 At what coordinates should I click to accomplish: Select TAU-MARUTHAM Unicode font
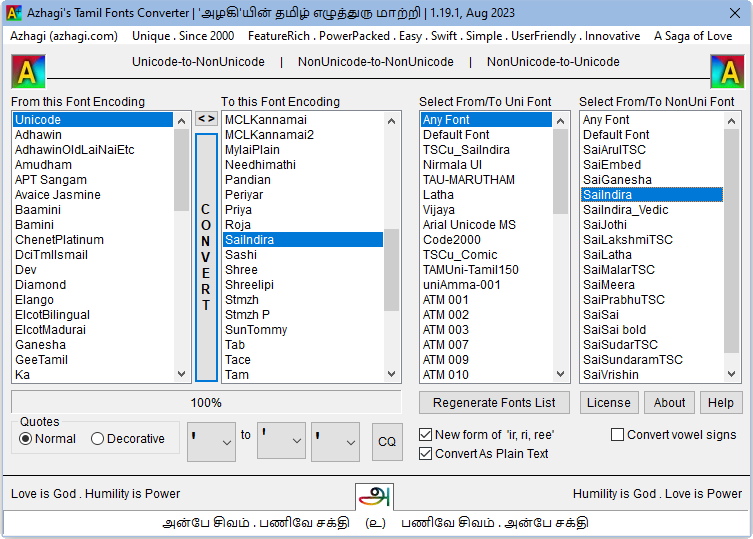coord(486,180)
